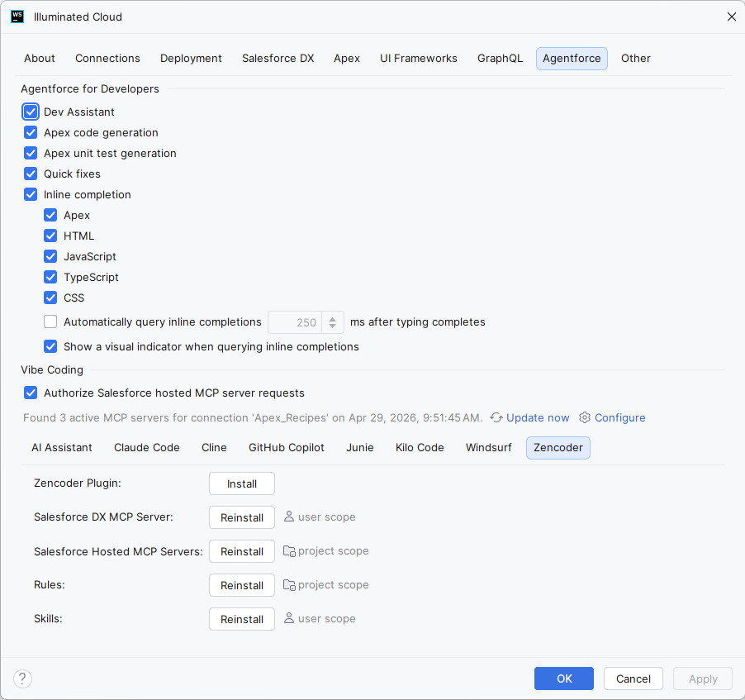Decrease the milliseconds delay with down arrow
Viewport: 745px width, 700px height.
(x=333, y=326)
